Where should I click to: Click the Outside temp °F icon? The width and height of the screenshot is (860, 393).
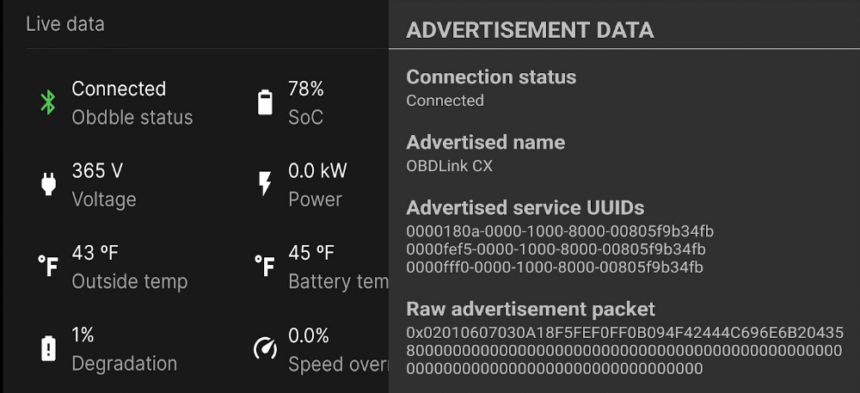tap(48, 266)
